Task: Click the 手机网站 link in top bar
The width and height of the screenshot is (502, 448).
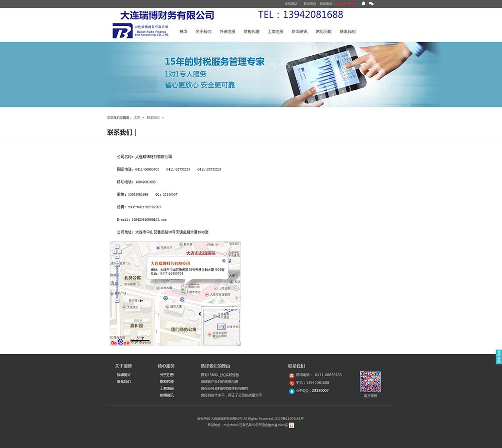Action: [x=291, y=4]
